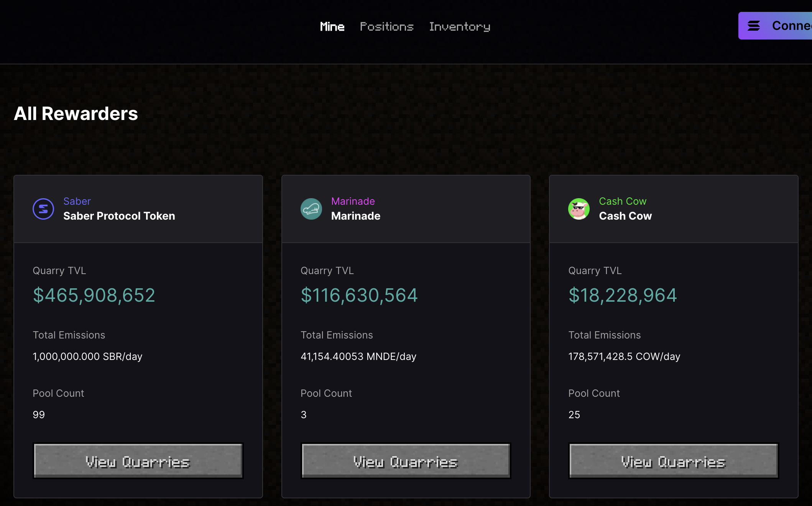The image size is (812, 506).
Task: Click the pink Marinade name link
Action: 353,201
